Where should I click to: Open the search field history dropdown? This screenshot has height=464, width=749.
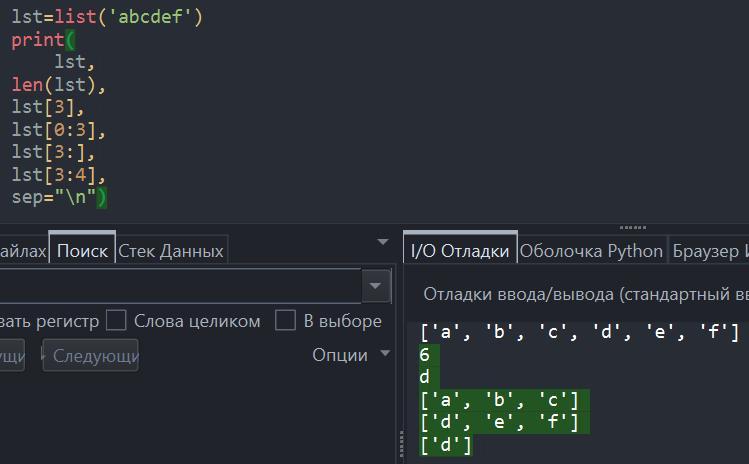[375, 286]
